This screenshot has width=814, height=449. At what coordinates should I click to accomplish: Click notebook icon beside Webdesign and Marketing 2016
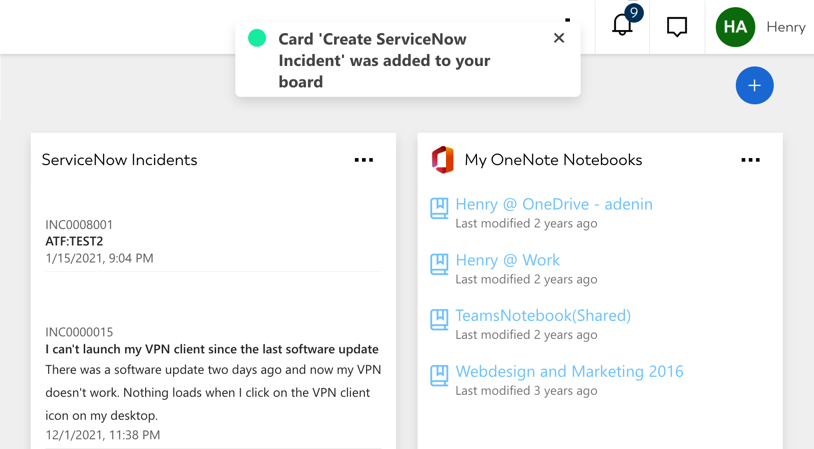tap(439, 375)
